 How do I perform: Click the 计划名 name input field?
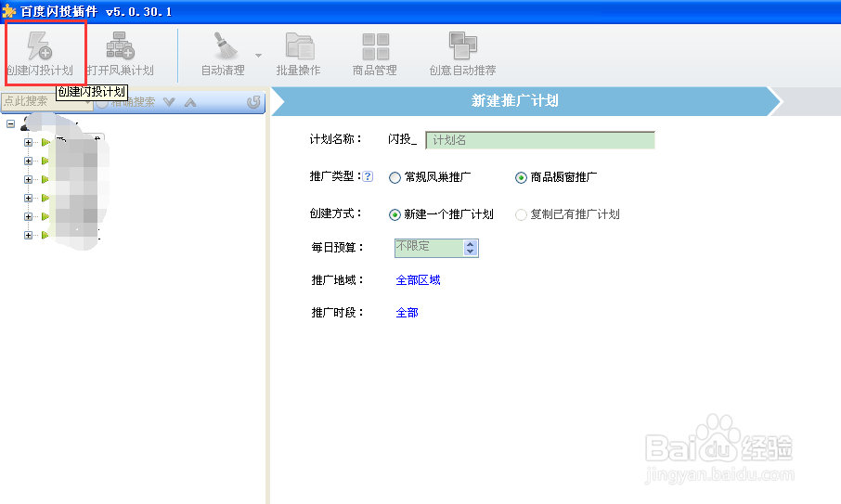[x=540, y=140]
